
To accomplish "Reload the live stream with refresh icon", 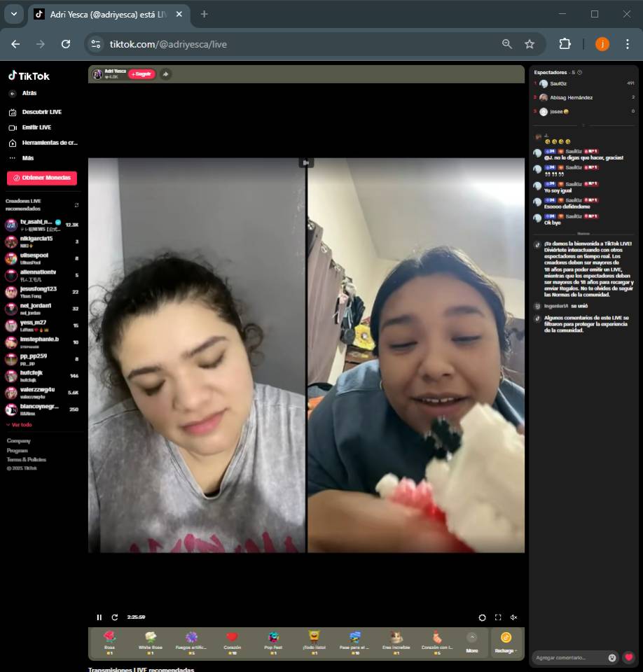I will point(115,617).
